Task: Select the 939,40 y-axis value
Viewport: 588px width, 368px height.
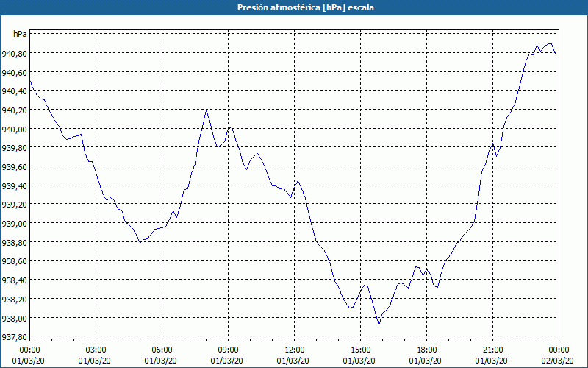Action: click(14, 186)
